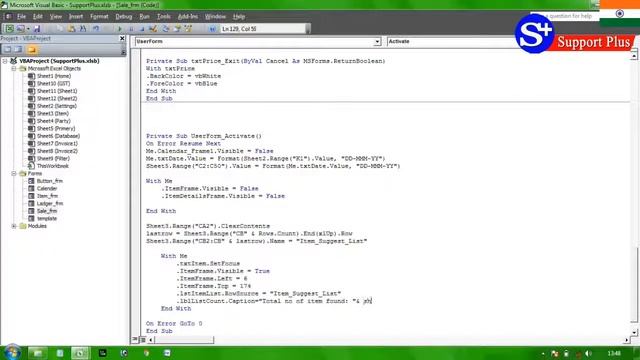Select Sheet6 (Database) in project tree

58,136
